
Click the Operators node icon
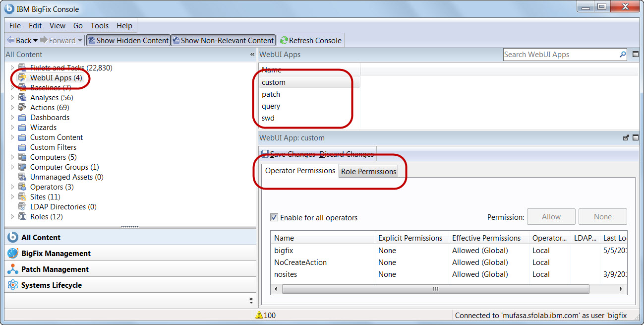pos(22,187)
